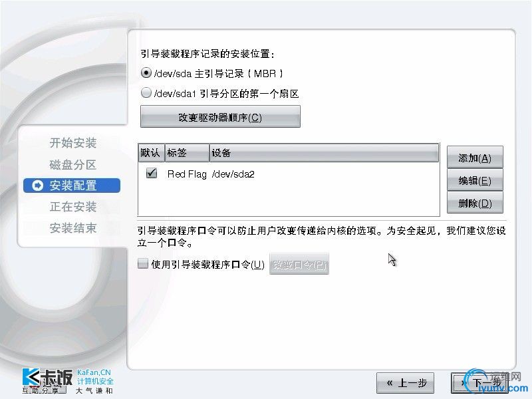Click the disabled 改变口令(P) button

(299, 264)
